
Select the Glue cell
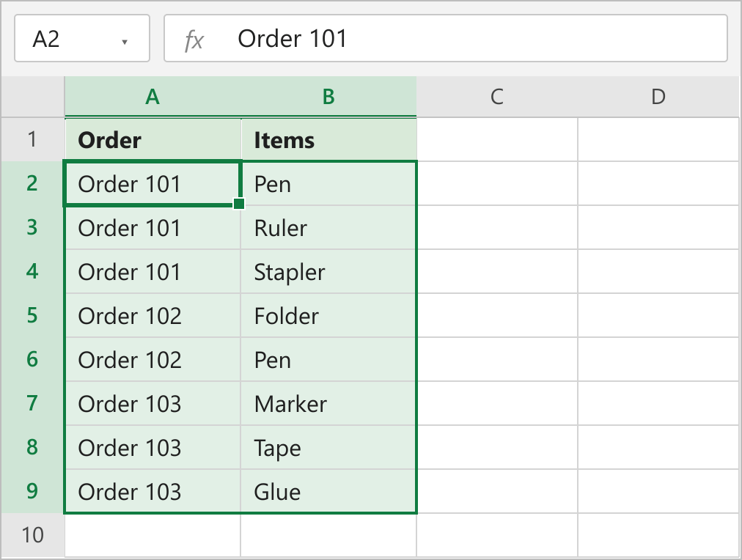coord(328,491)
